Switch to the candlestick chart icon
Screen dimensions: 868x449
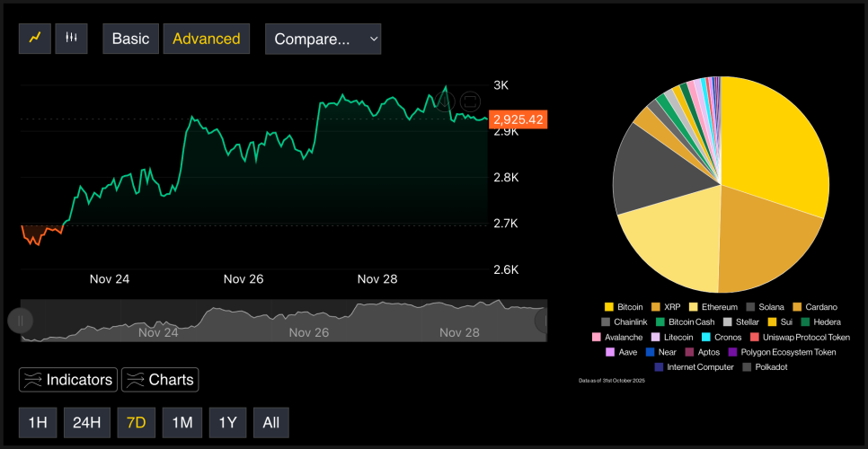click(71, 39)
